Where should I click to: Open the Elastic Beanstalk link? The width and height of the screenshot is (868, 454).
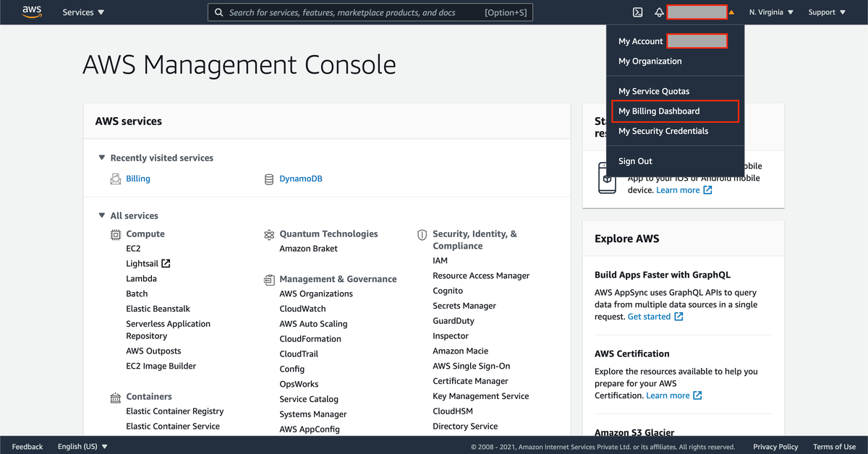pos(158,309)
